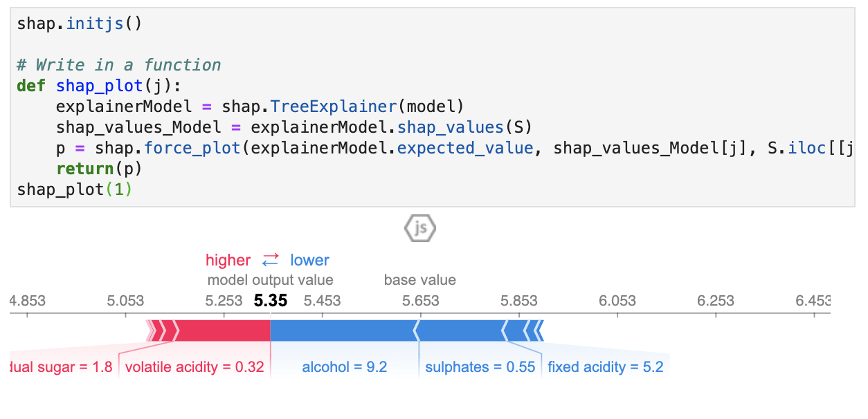Click the "sulphates = 0.55" feature label

480,367
